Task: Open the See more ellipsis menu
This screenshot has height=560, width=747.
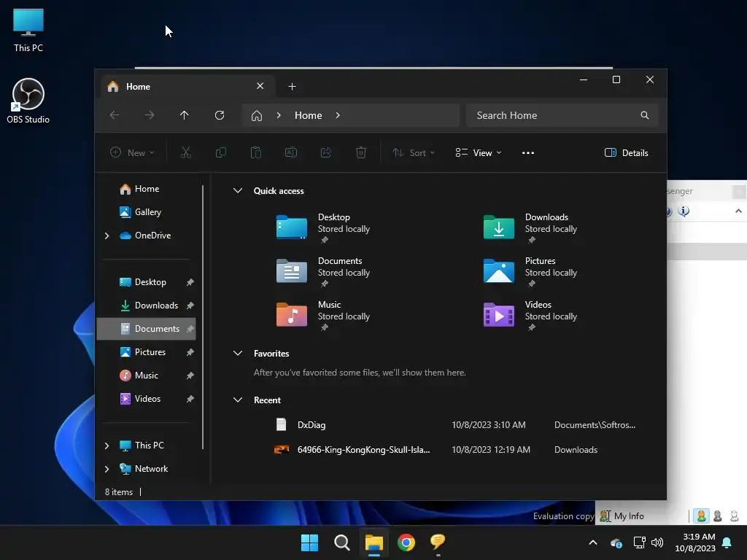Action: [528, 153]
